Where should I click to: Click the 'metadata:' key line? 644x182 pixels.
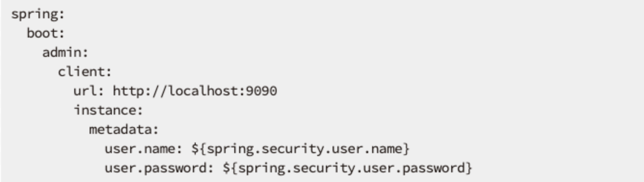point(124,130)
